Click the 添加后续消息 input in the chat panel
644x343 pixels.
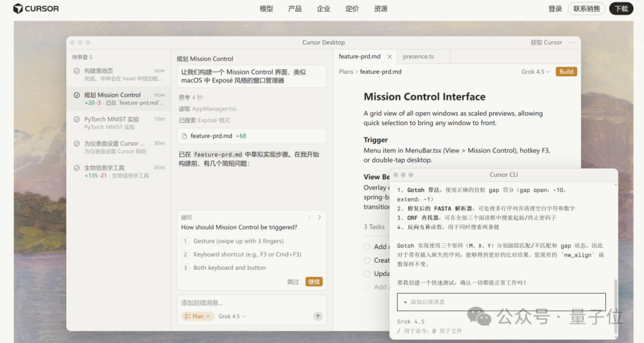click(252, 303)
